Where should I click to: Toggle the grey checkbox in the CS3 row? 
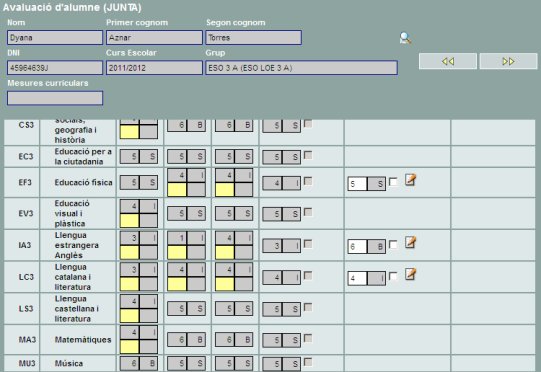[x=308, y=124]
